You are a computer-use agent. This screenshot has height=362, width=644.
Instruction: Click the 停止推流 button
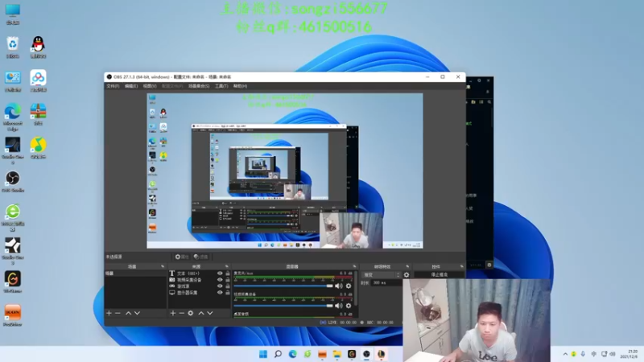pos(439,274)
